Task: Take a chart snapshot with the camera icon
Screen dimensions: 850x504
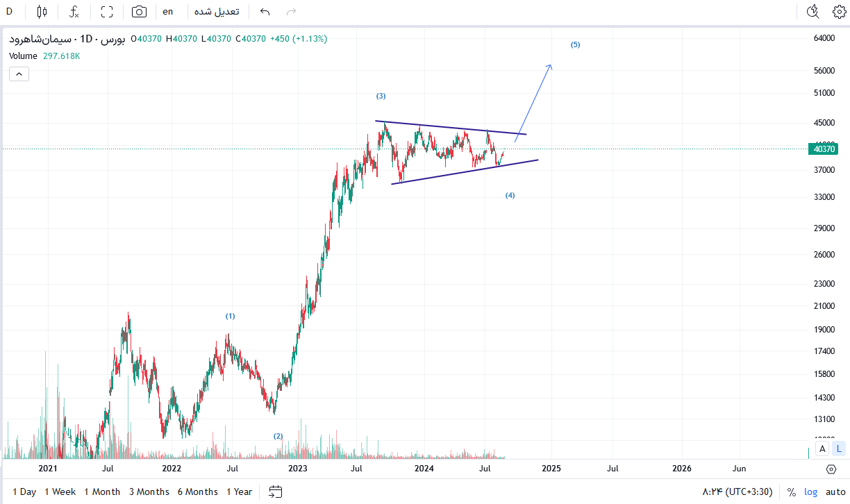Action: [x=139, y=12]
